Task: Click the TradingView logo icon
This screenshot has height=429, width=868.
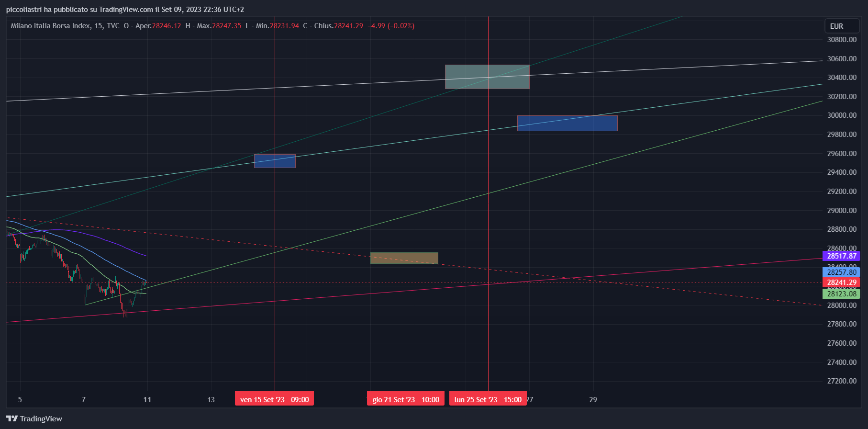Action: tap(12, 418)
